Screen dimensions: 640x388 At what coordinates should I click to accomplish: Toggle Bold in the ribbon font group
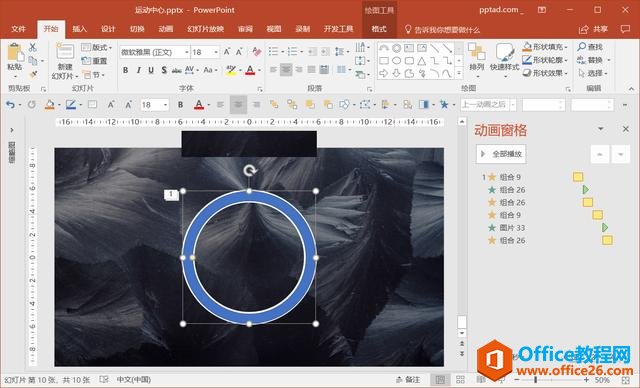126,70
